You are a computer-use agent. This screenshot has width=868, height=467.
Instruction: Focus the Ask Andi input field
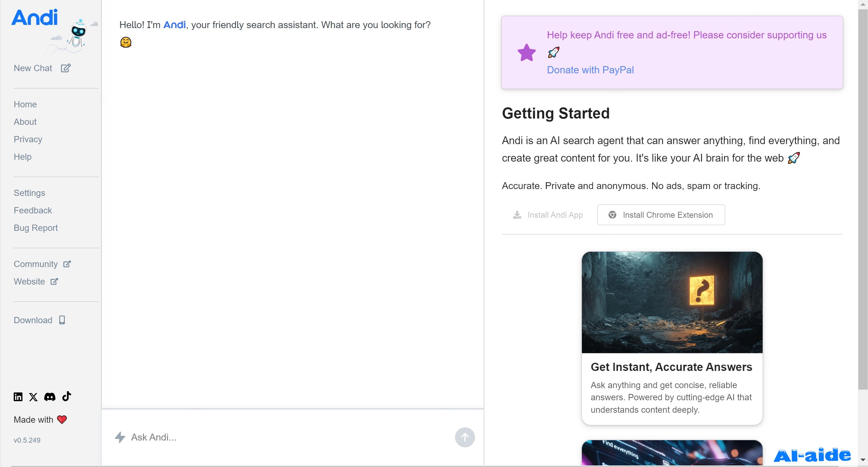coord(290,437)
